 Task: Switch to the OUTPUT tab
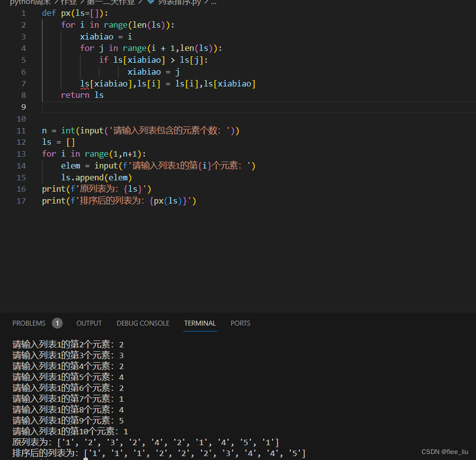(89, 323)
